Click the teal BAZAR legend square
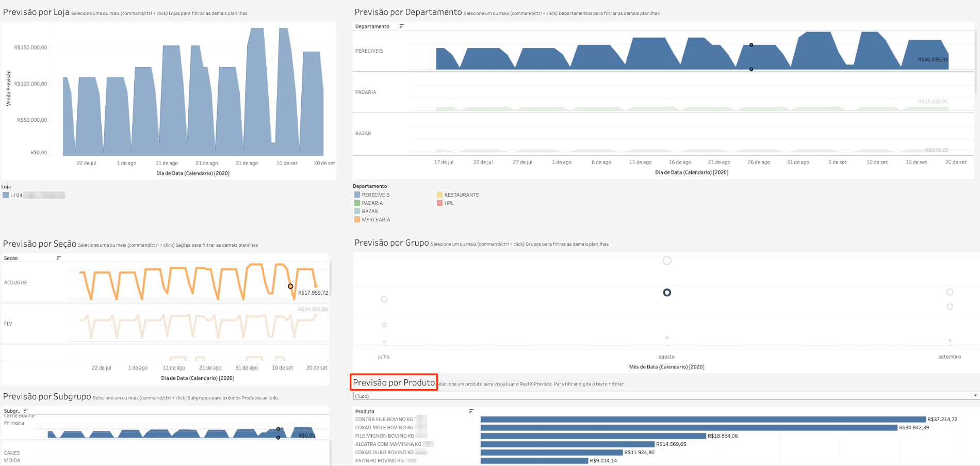Viewport: 980px width, 466px height. click(x=357, y=211)
